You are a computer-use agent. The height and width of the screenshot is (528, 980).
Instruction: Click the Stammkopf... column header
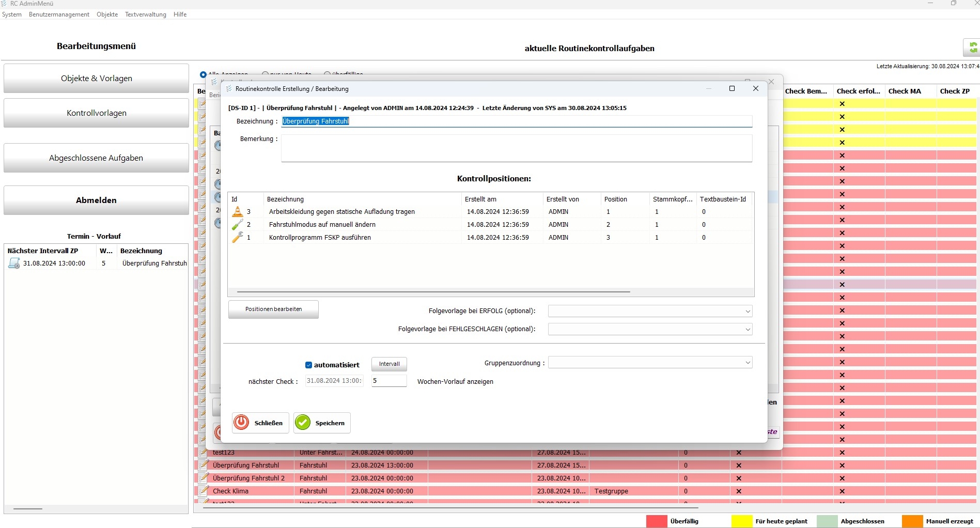point(673,199)
